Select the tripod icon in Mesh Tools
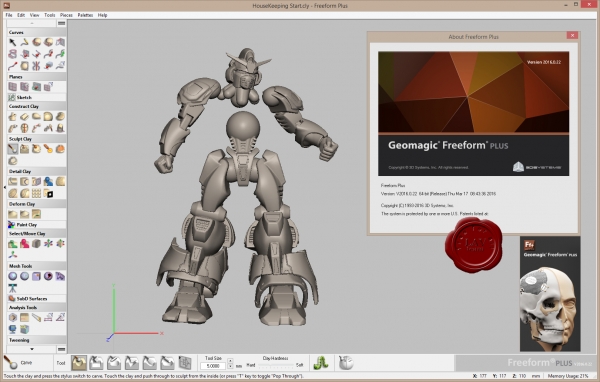The image size is (600, 382). pyautogui.click(x=13, y=287)
